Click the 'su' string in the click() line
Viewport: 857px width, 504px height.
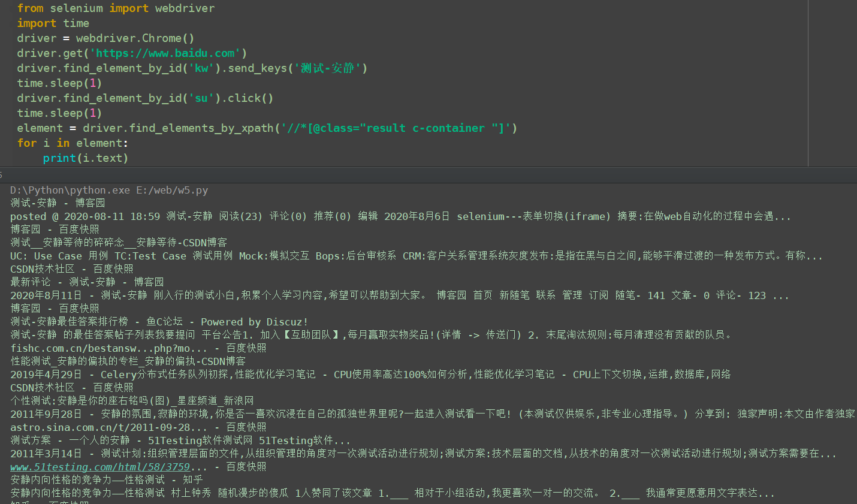[x=201, y=98]
